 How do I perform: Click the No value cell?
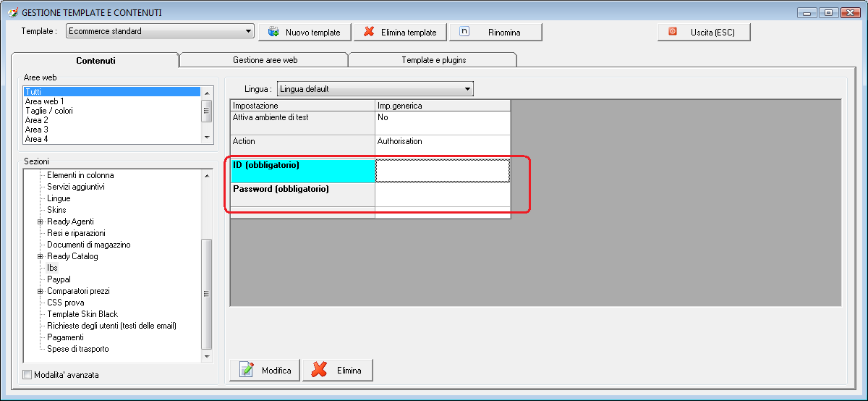(443, 123)
